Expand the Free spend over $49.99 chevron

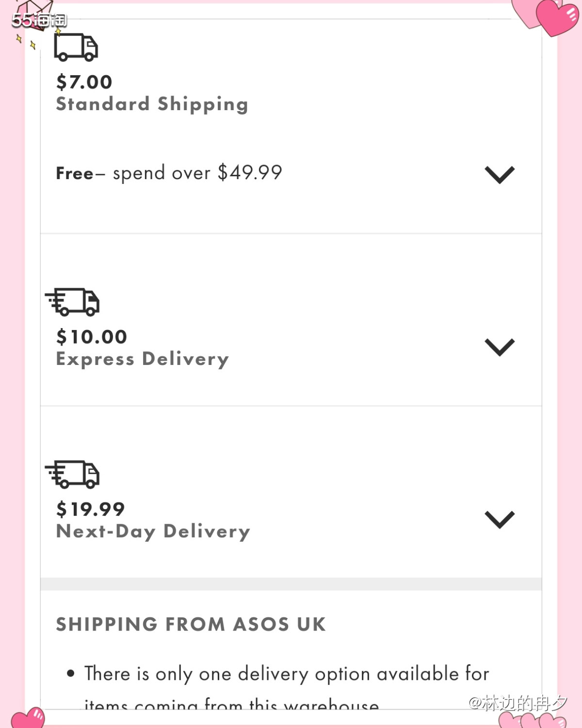(500, 175)
